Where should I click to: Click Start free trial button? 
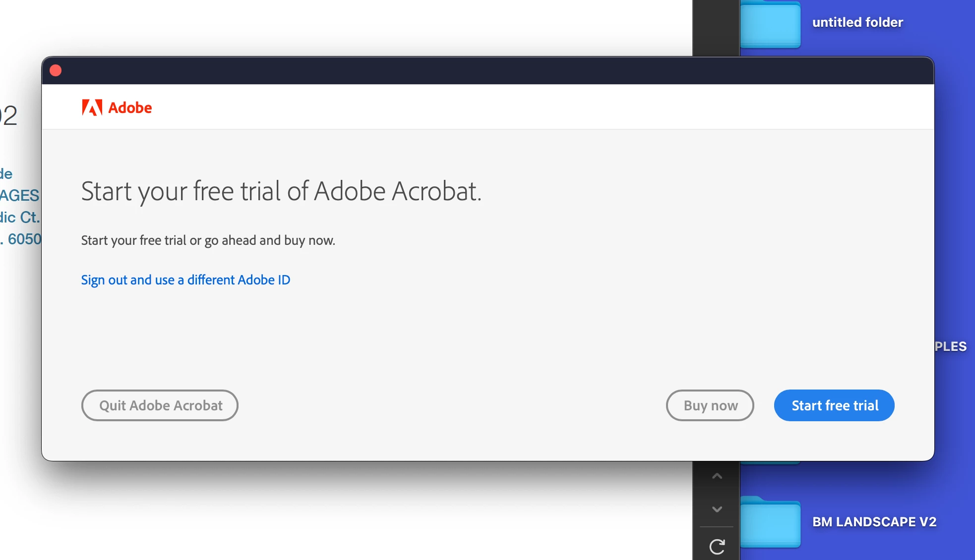click(834, 405)
